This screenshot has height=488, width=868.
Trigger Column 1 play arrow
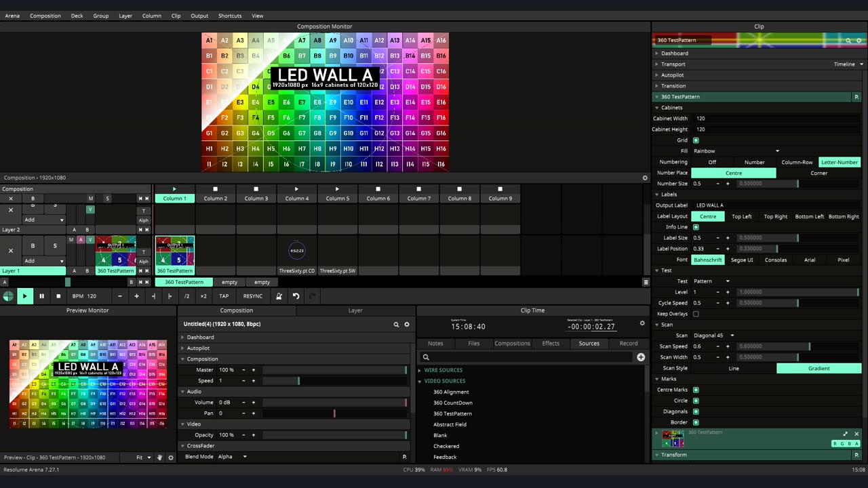174,189
